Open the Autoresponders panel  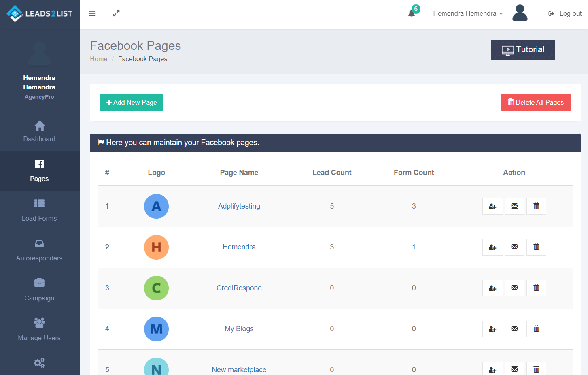coord(39,250)
